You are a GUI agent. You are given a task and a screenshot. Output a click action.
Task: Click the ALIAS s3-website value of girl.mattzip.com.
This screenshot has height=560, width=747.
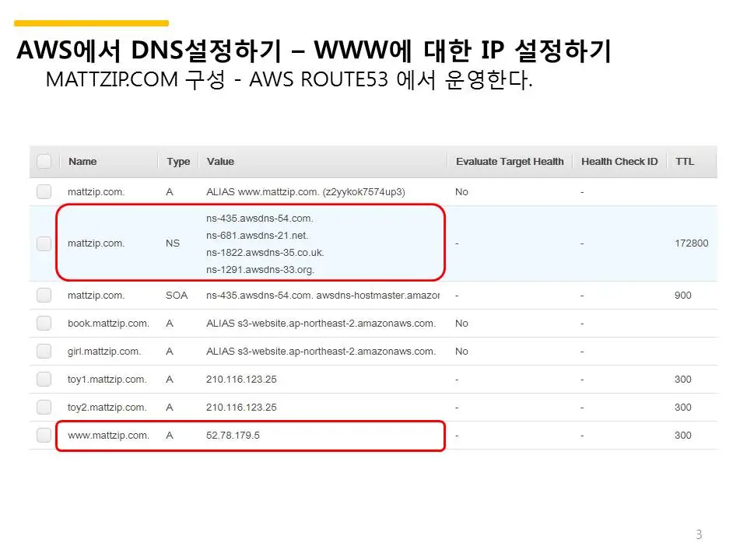[321, 352]
